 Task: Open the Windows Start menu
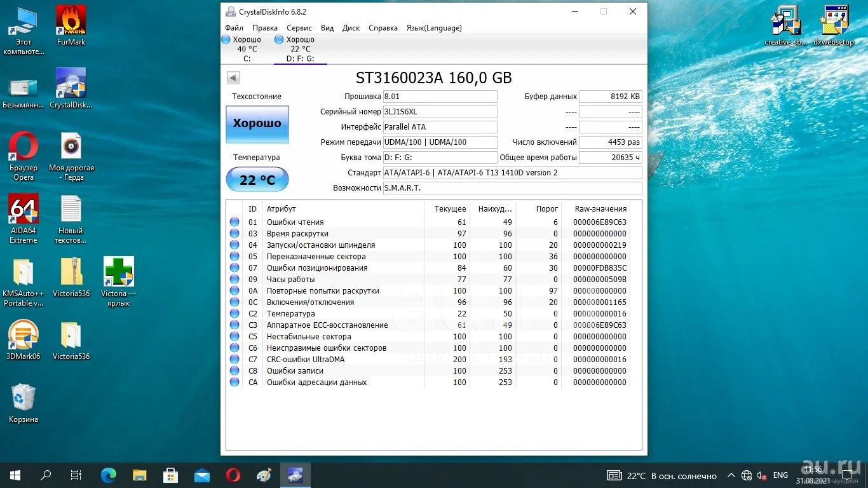[x=15, y=475]
